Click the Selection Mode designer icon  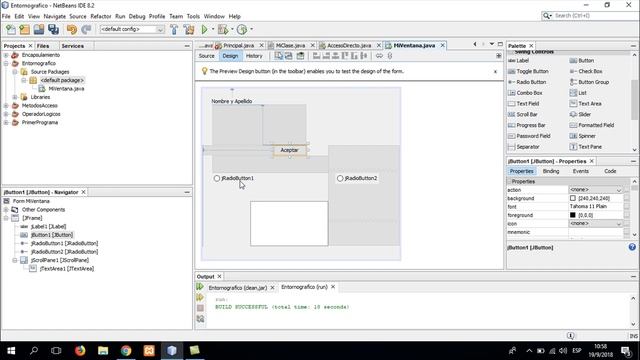[x=278, y=56]
